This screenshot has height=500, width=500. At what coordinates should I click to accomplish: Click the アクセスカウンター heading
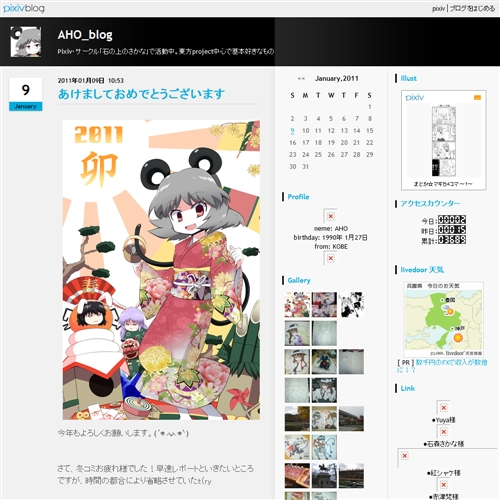click(430, 204)
